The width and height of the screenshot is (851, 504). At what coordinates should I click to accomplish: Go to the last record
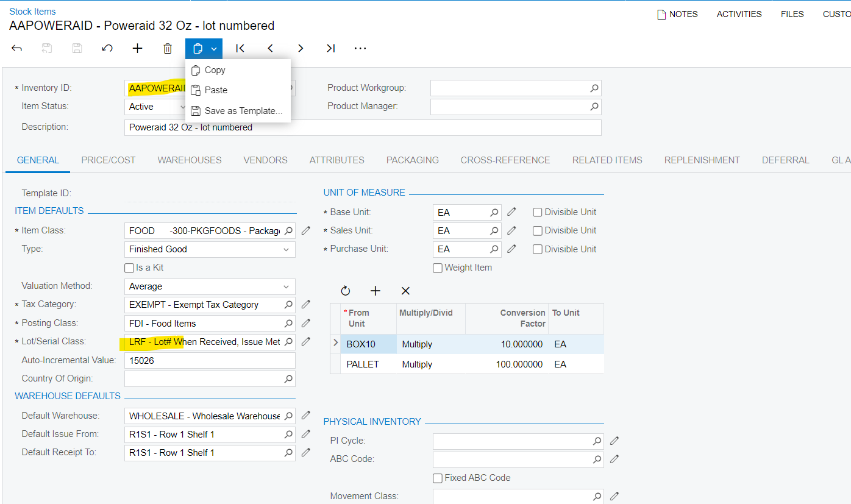[330, 48]
